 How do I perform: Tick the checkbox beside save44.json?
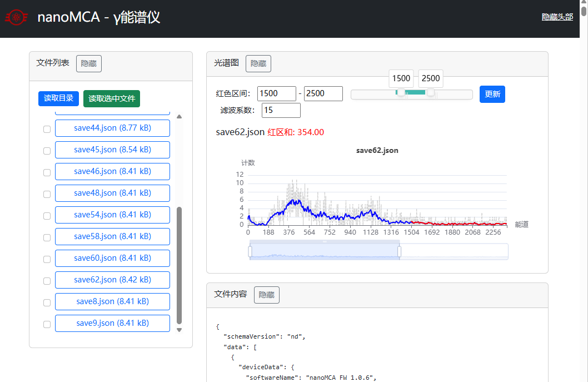click(47, 129)
